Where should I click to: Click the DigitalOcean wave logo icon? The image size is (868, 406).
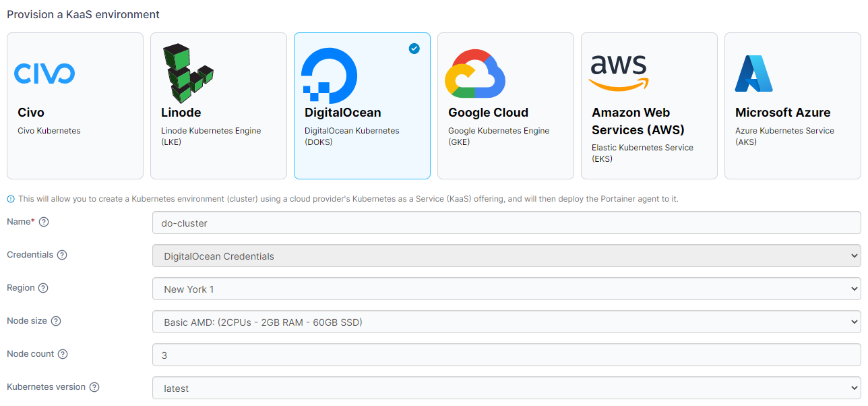coord(330,76)
